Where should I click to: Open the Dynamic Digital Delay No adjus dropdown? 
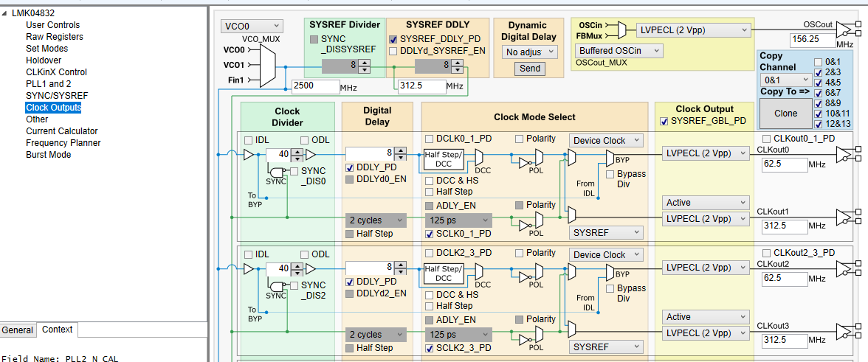point(530,52)
